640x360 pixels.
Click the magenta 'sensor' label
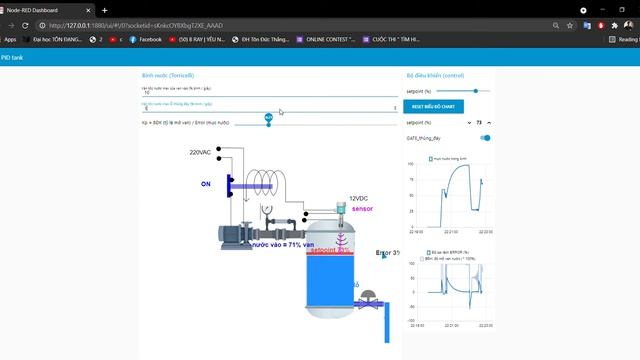362,209
